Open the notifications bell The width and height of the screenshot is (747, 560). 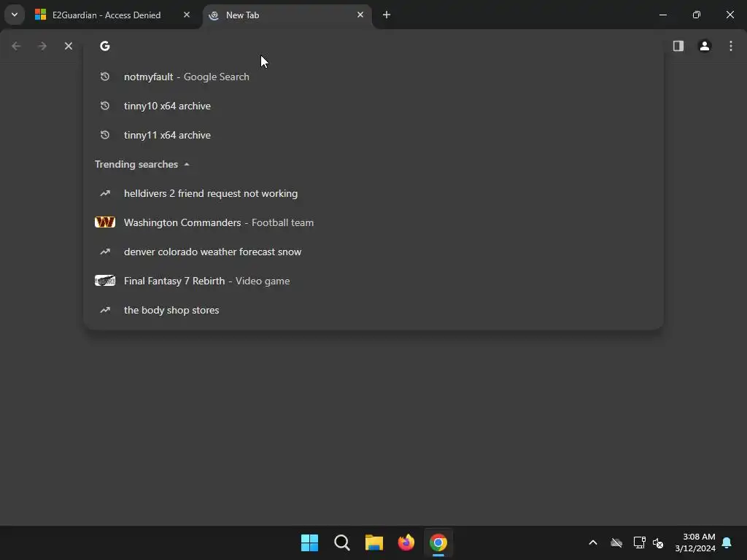pos(727,542)
